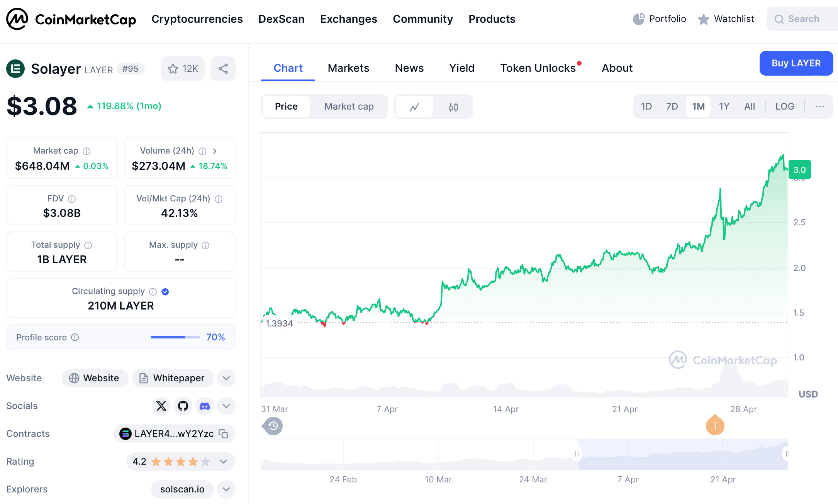The image size is (838, 504).
Task: Open the solscan.io explorer
Action: pos(182,489)
